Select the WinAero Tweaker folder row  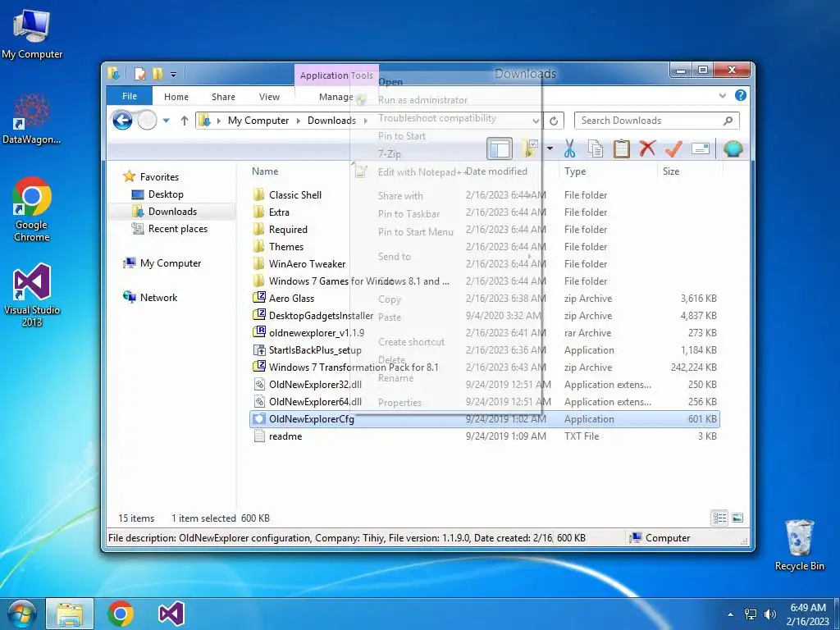tap(485, 263)
